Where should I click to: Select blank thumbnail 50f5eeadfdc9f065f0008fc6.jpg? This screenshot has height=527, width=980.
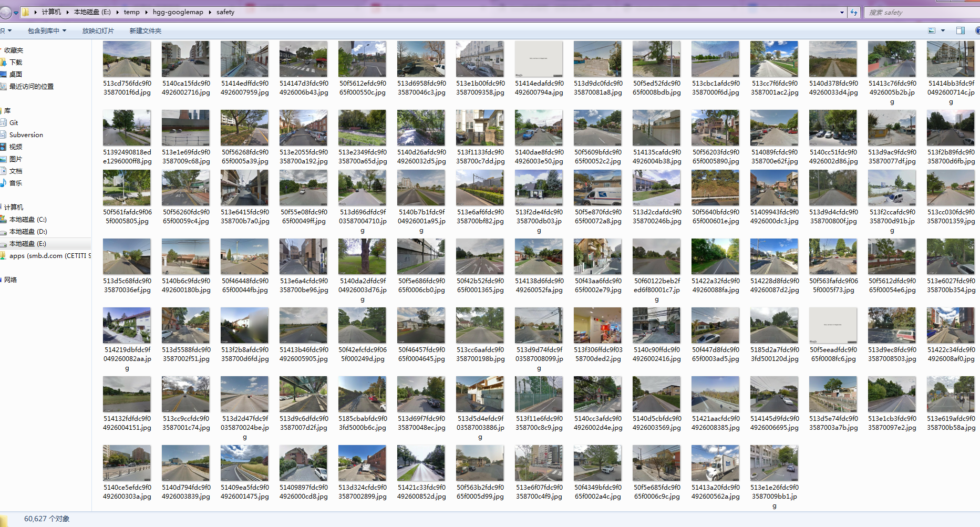click(x=833, y=325)
